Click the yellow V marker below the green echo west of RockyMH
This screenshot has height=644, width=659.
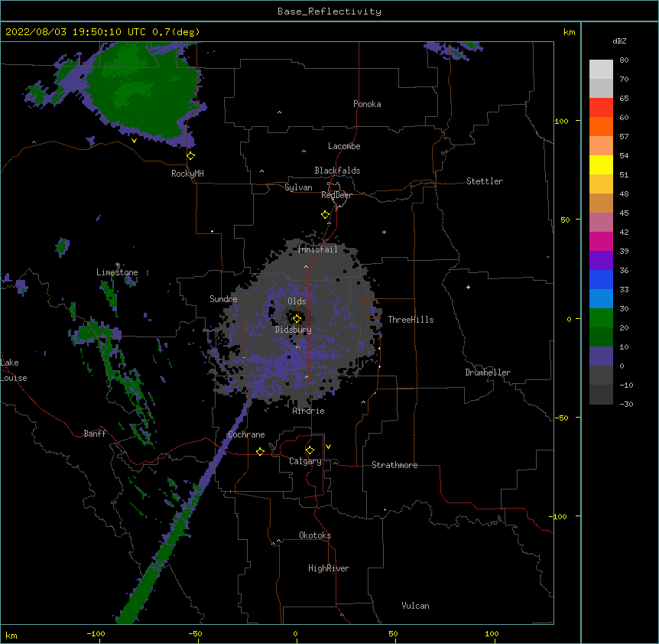pyautogui.click(x=134, y=141)
